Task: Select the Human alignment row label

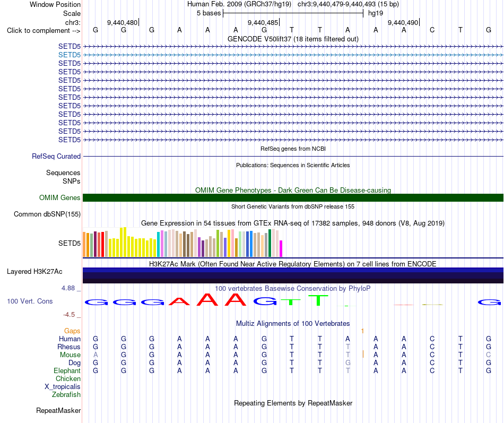Action: pyautogui.click(x=69, y=339)
